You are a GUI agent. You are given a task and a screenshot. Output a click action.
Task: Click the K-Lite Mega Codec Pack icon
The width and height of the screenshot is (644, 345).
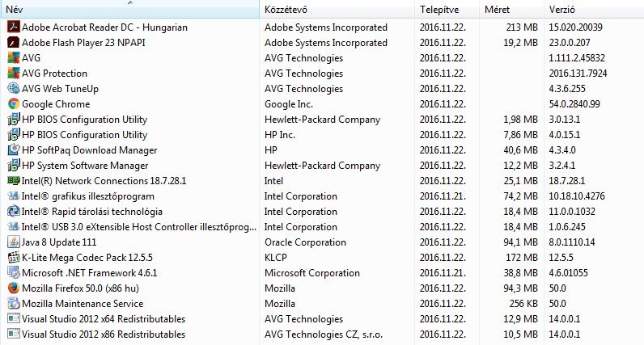13,257
